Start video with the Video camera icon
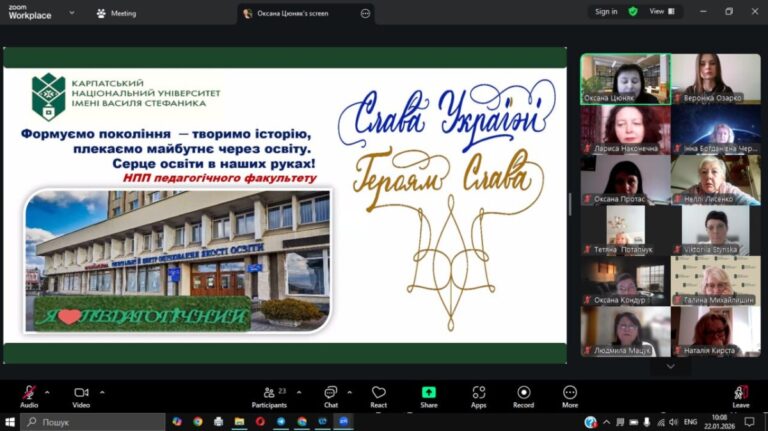 [x=81, y=393]
